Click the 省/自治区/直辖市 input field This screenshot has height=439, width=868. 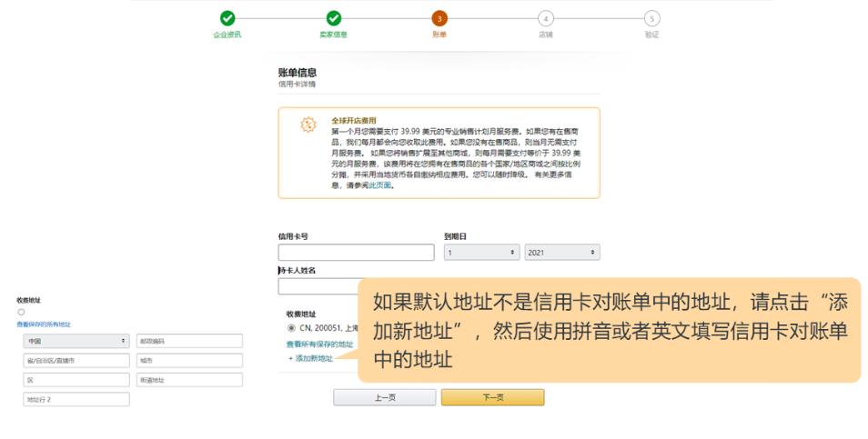tap(76, 360)
